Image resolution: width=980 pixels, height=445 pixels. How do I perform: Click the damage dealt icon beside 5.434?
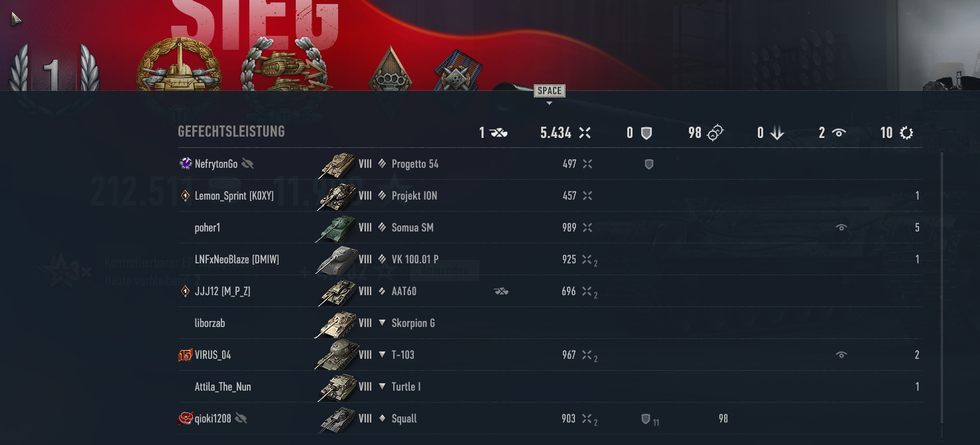pos(584,133)
